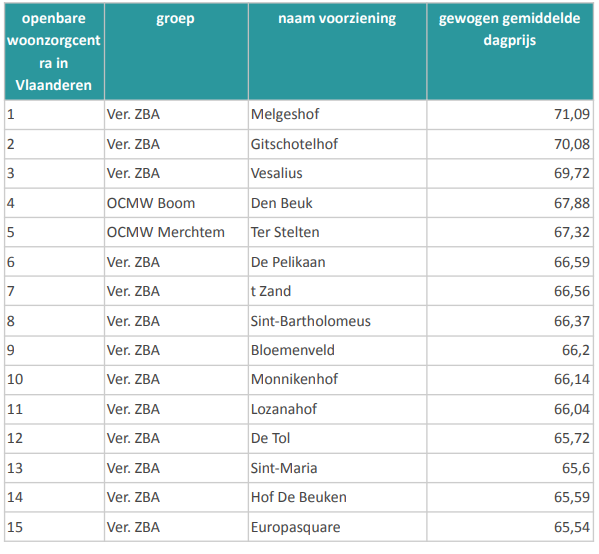Screen dimensions: 599x554
Task: Select the Europasquare cell
Action: (x=337, y=527)
